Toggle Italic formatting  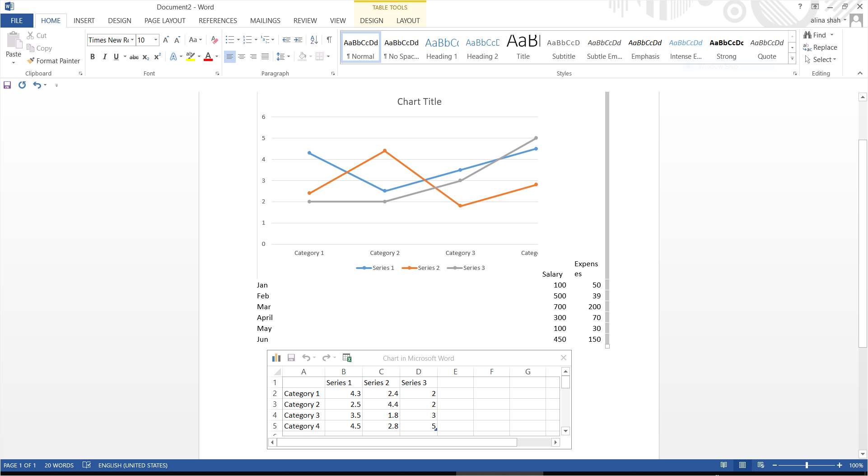tap(104, 57)
